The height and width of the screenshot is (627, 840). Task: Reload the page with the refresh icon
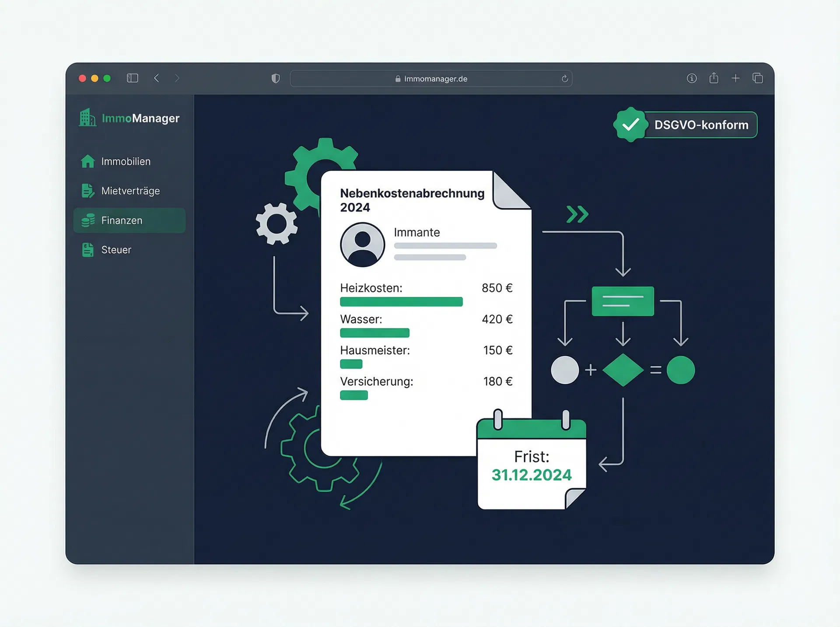click(x=564, y=79)
